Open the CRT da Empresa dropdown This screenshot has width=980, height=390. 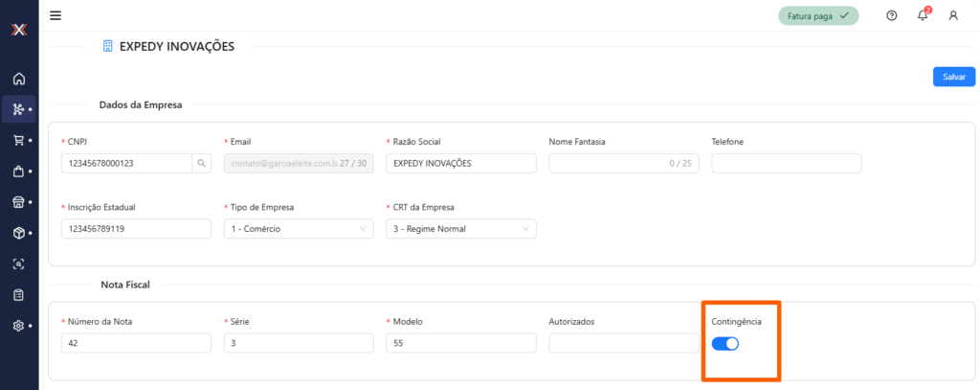(461, 229)
